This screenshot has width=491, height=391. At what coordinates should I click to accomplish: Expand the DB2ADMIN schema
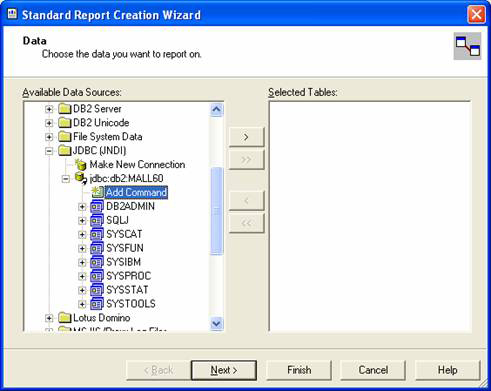coord(82,207)
